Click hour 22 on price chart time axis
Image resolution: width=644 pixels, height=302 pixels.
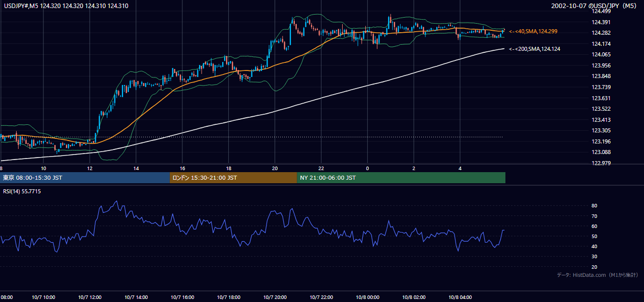[x=321, y=168]
